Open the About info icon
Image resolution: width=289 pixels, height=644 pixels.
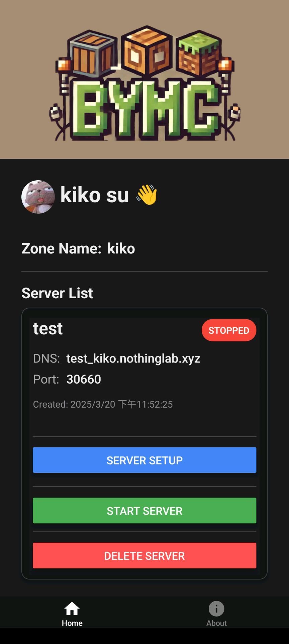point(216,609)
